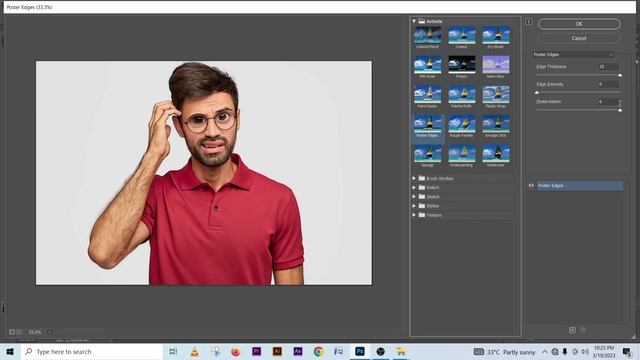640x360 pixels.
Task: Click the Poster Edges filter thumbnail
Action: tap(427, 124)
